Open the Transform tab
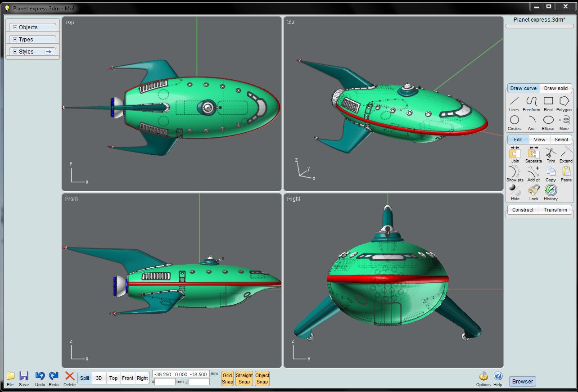The image size is (578, 392). pyautogui.click(x=555, y=210)
